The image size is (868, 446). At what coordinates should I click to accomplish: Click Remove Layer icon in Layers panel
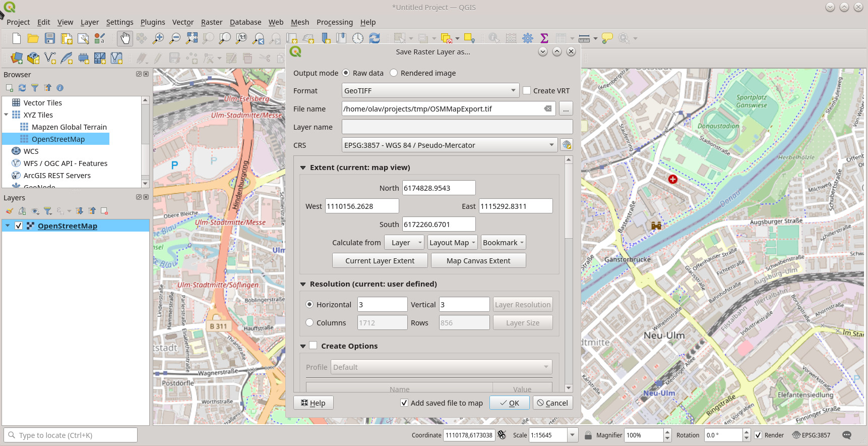(104, 211)
